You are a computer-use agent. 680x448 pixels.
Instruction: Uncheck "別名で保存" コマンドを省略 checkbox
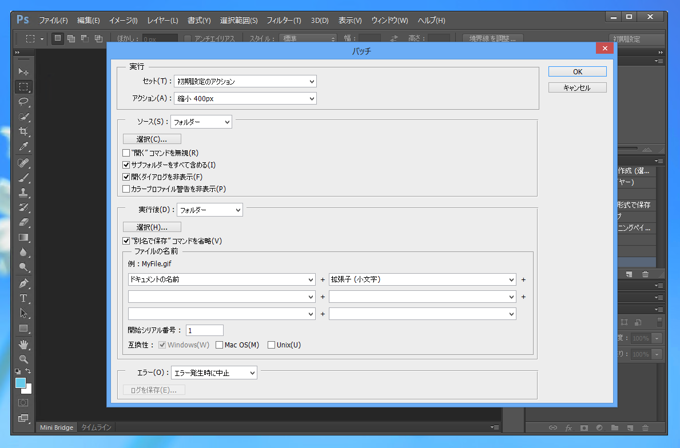[126, 241]
